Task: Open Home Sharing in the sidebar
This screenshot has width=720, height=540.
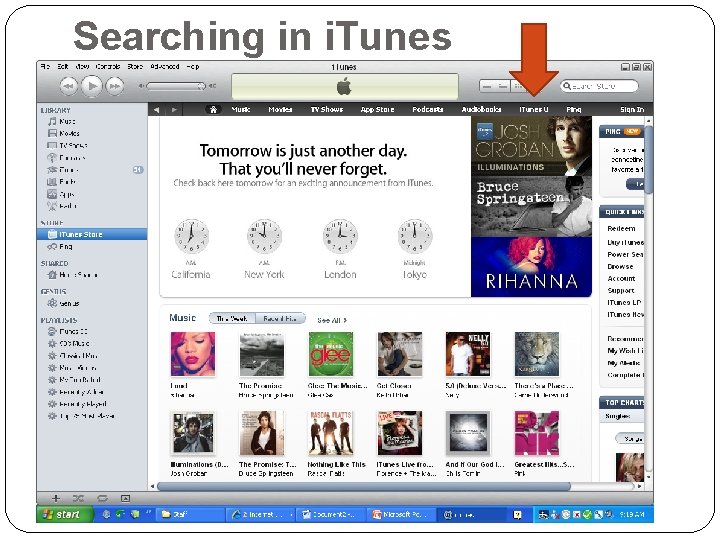Action: 78,275
